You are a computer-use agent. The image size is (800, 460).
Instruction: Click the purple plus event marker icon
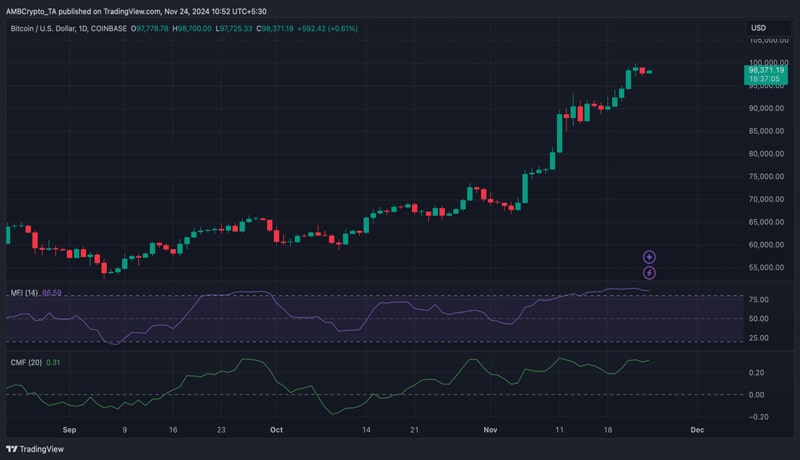pos(649,257)
